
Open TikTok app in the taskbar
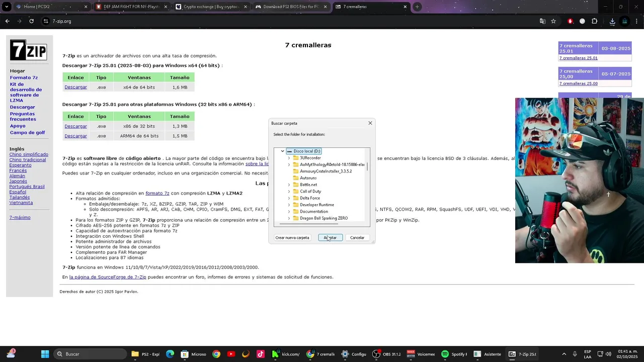click(x=260, y=354)
